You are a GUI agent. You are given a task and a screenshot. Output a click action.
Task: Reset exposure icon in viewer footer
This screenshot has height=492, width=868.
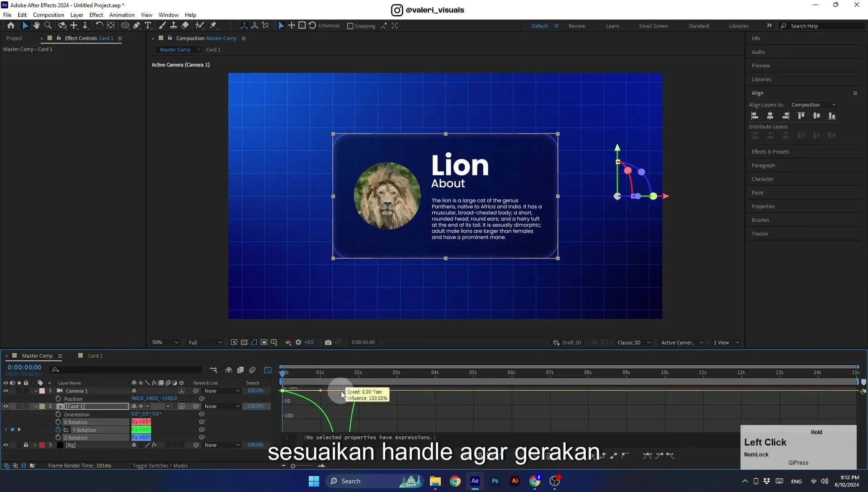tap(298, 342)
